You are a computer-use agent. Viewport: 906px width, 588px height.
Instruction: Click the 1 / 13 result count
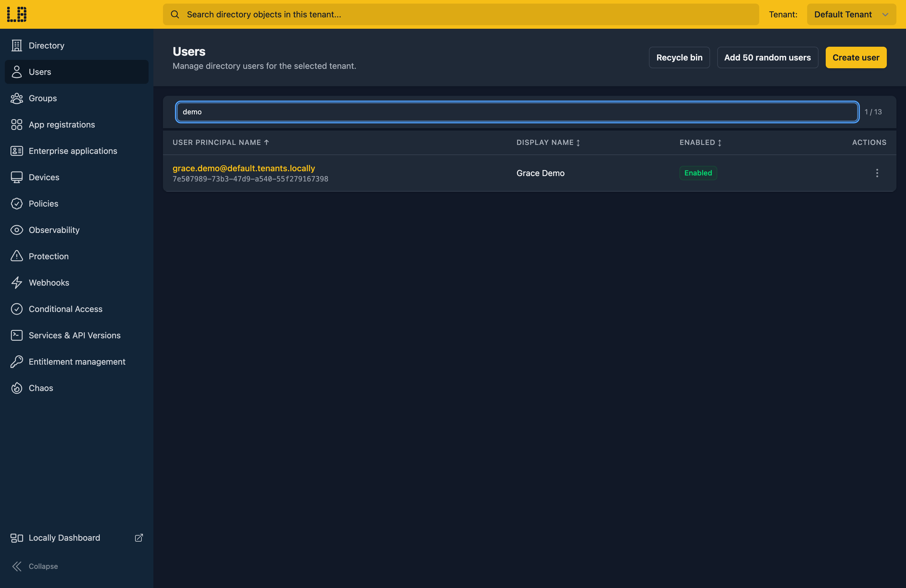pos(873,112)
